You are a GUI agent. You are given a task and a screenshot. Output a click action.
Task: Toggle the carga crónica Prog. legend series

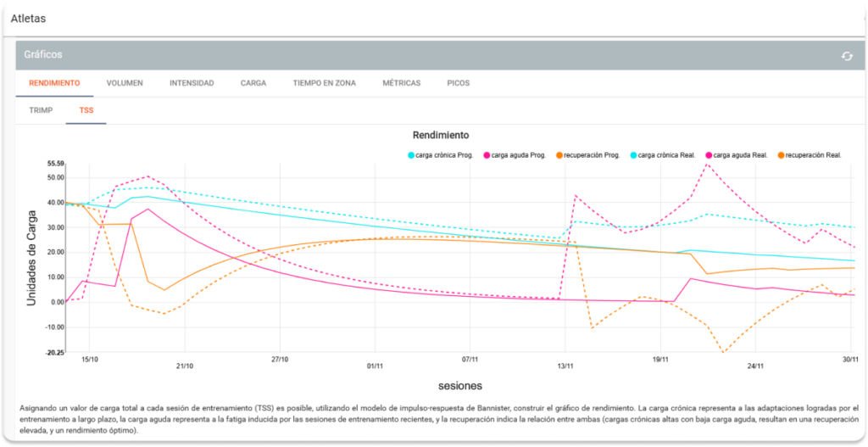tap(442, 155)
